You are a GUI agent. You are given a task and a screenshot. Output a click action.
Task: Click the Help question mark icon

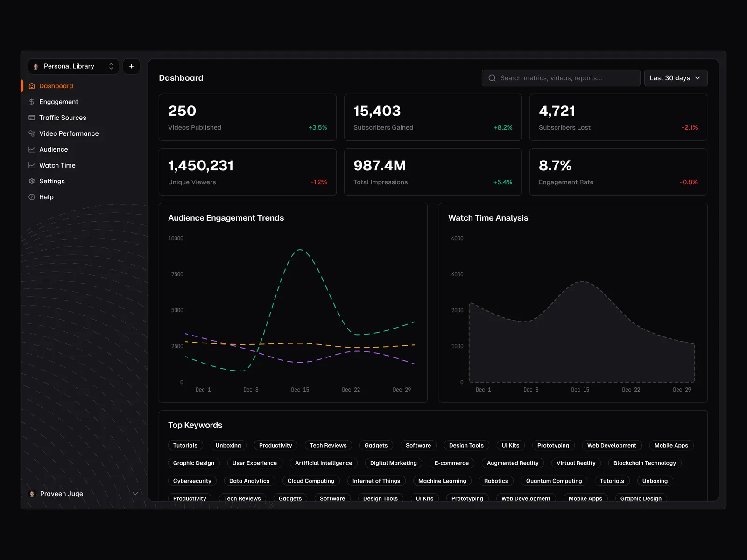click(x=32, y=197)
